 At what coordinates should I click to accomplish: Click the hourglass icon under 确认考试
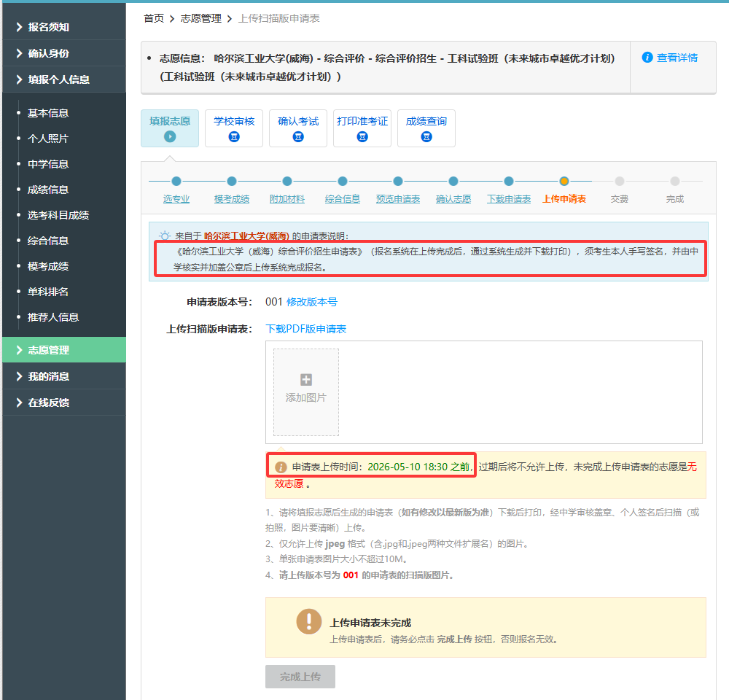pyautogui.click(x=298, y=137)
